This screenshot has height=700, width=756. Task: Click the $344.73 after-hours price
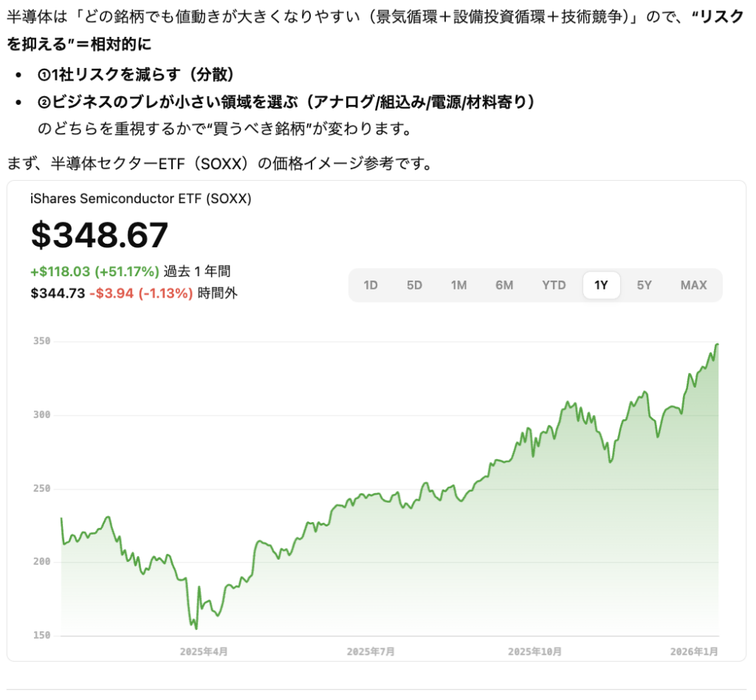58,293
